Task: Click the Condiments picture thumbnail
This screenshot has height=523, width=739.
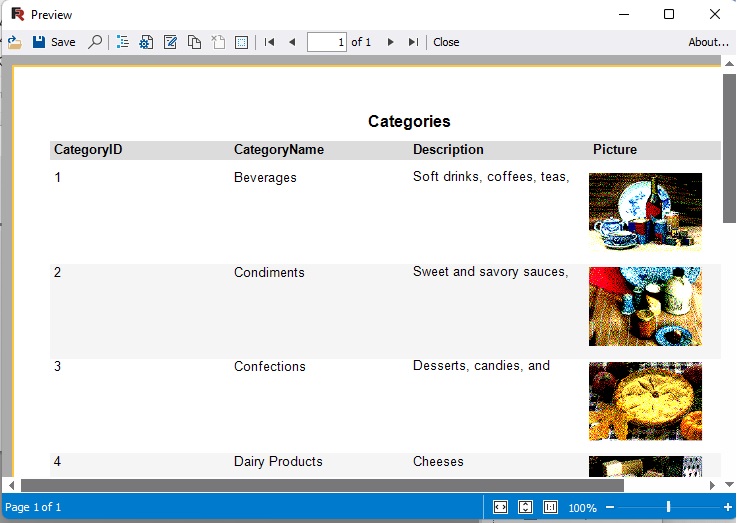Action: pyautogui.click(x=645, y=306)
